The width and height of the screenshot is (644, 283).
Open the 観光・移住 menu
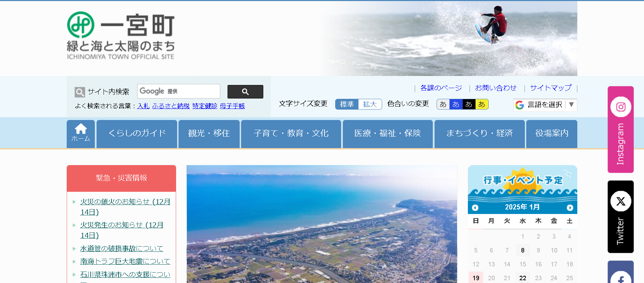pos(209,134)
